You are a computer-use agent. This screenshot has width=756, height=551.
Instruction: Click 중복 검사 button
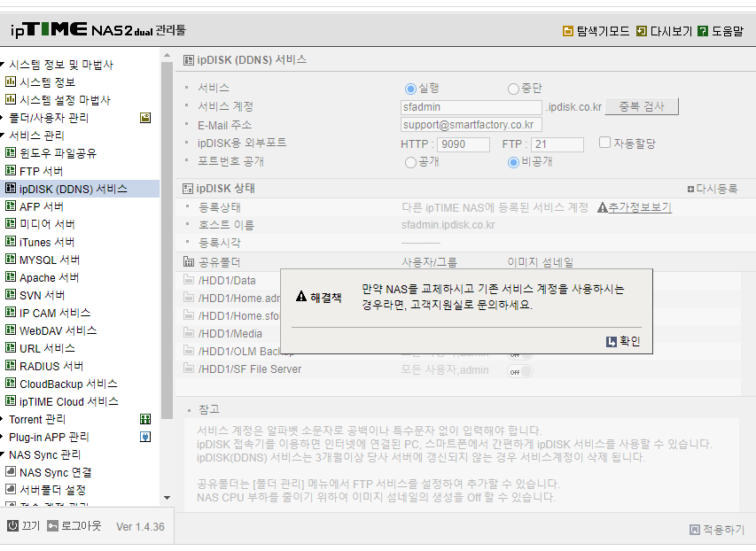click(x=642, y=106)
